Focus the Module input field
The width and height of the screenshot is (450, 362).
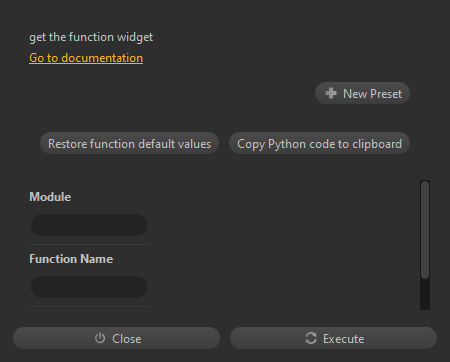tap(89, 225)
